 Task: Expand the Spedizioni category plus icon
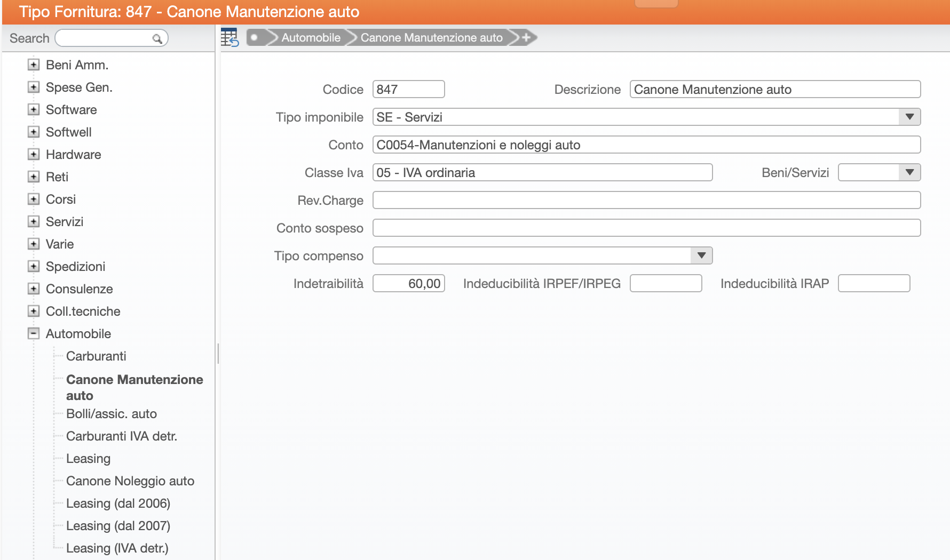(34, 266)
